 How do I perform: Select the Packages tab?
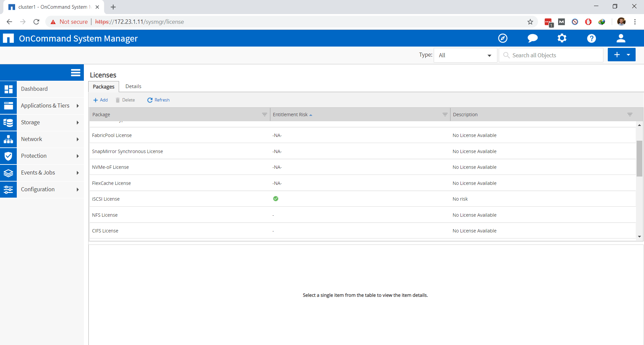pos(103,87)
